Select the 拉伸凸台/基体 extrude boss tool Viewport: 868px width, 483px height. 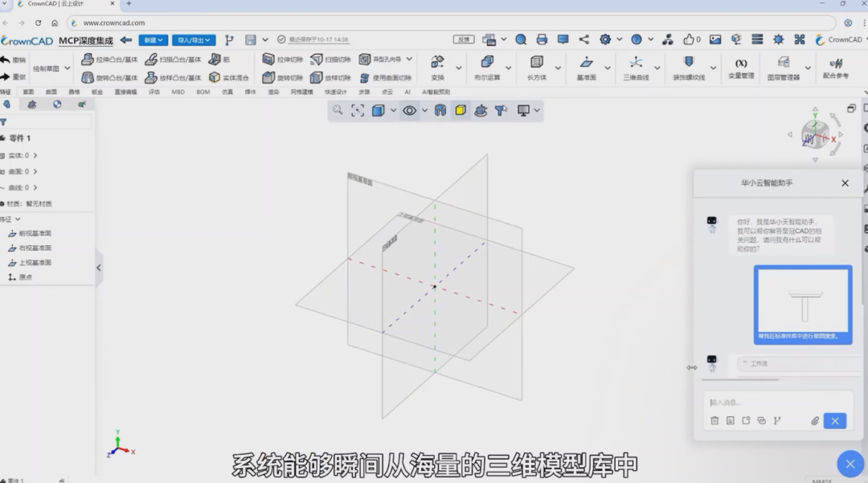[109, 59]
